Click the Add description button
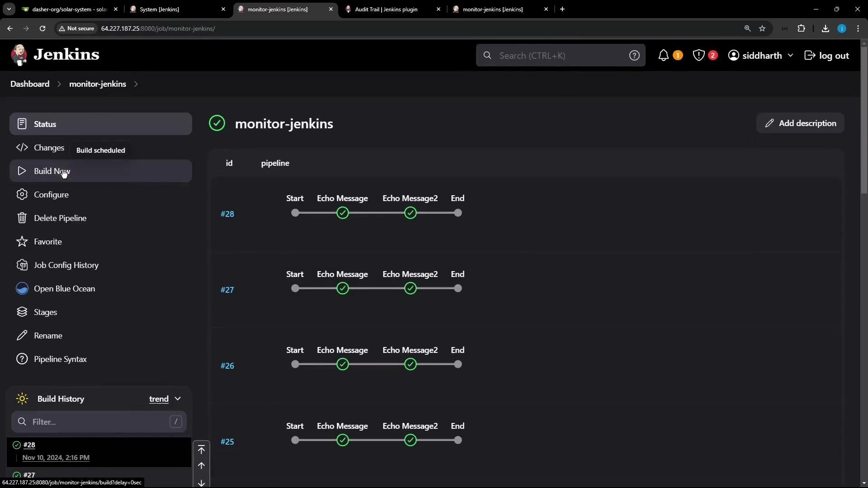 pyautogui.click(x=800, y=123)
